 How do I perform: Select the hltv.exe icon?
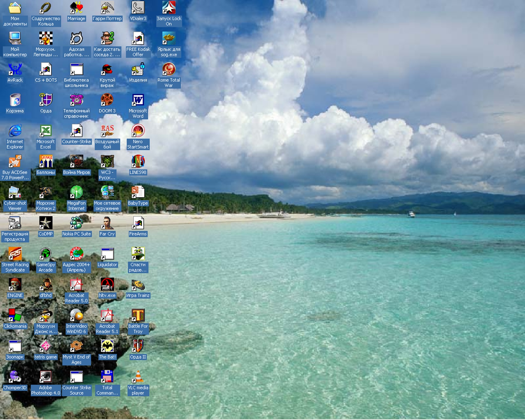107,285
